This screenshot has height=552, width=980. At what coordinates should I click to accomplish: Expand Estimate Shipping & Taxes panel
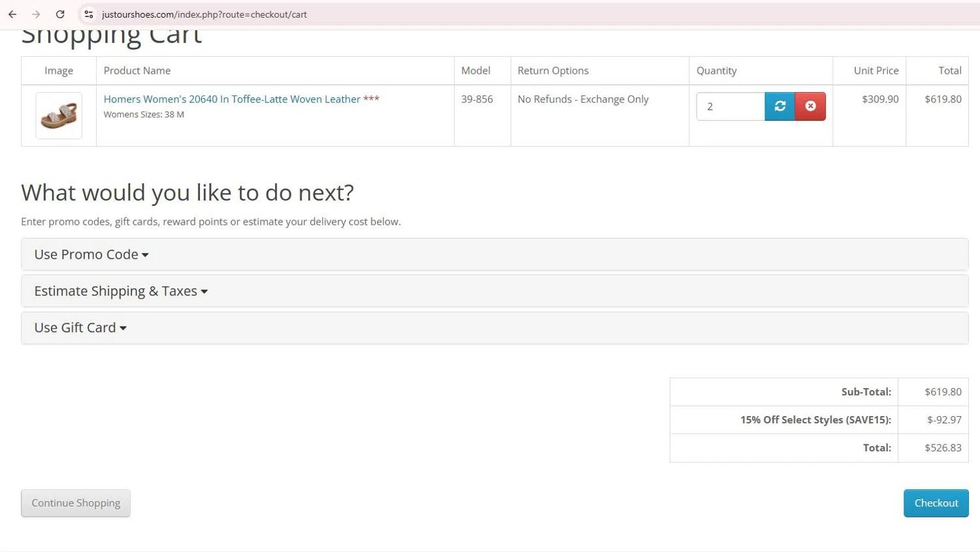coord(495,291)
